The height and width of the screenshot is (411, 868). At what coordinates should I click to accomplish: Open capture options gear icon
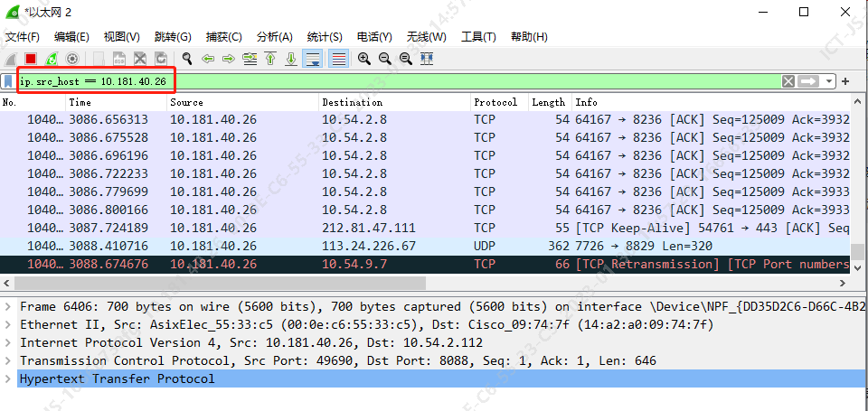(x=72, y=59)
